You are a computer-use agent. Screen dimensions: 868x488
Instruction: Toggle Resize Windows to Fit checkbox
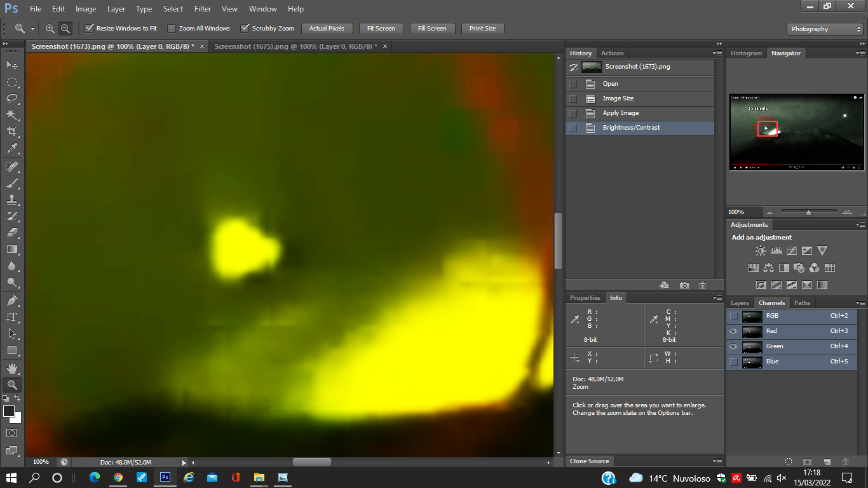(90, 29)
